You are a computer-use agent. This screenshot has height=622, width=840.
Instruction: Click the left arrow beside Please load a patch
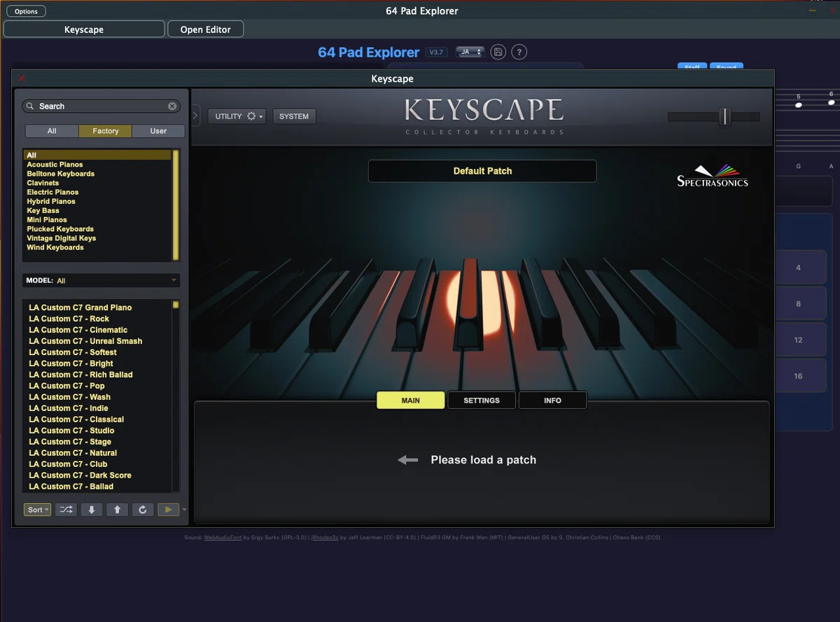(407, 460)
